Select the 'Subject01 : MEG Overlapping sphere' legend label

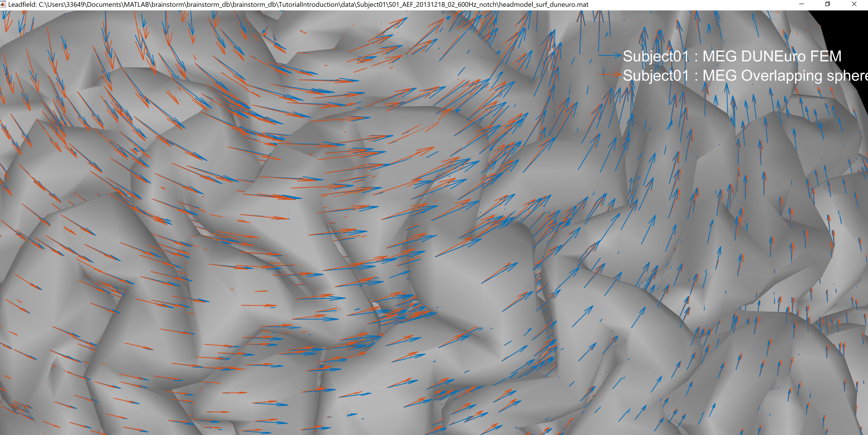click(x=745, y=75)
